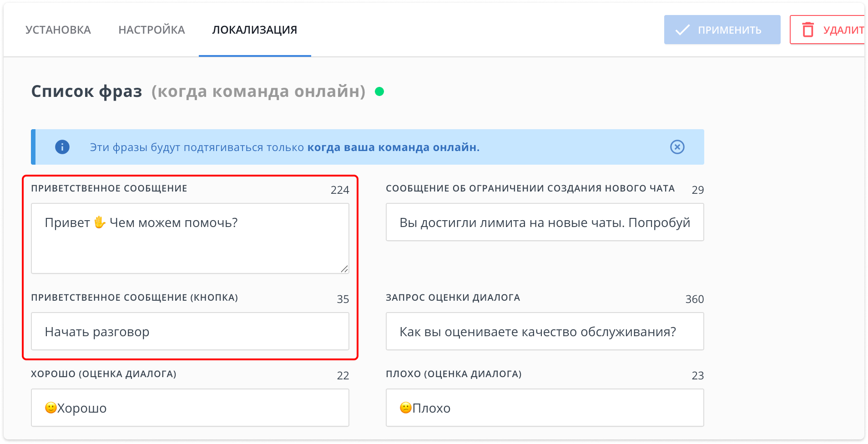Click the raised hand emoji in greeting message
Screen dimensions: 868x444
pos(100,222)
